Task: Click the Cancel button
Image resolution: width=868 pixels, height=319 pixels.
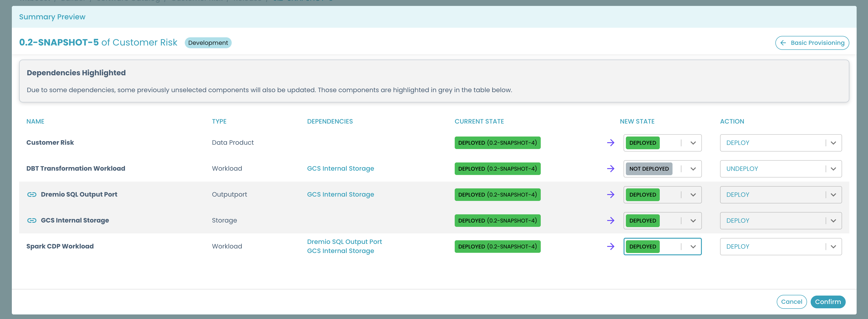Action: (792, 301)
